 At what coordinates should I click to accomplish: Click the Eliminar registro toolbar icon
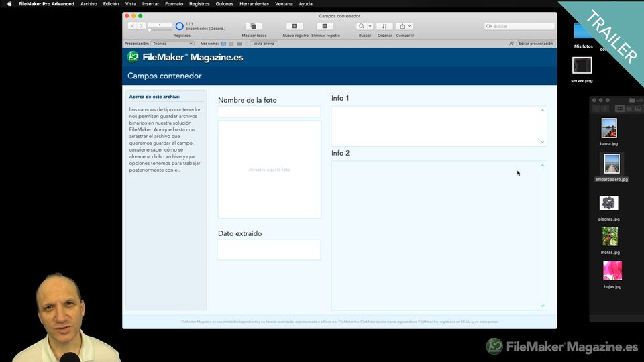coord(325,26)
